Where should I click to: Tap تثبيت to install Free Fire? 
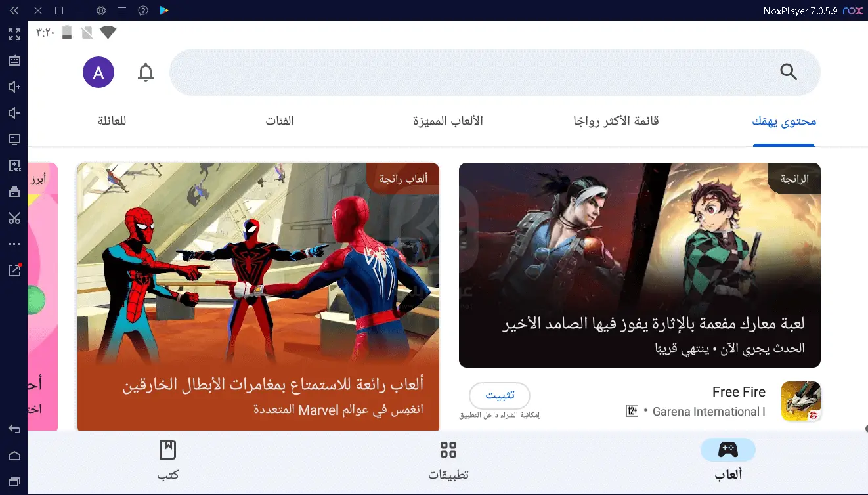[499, 395]
